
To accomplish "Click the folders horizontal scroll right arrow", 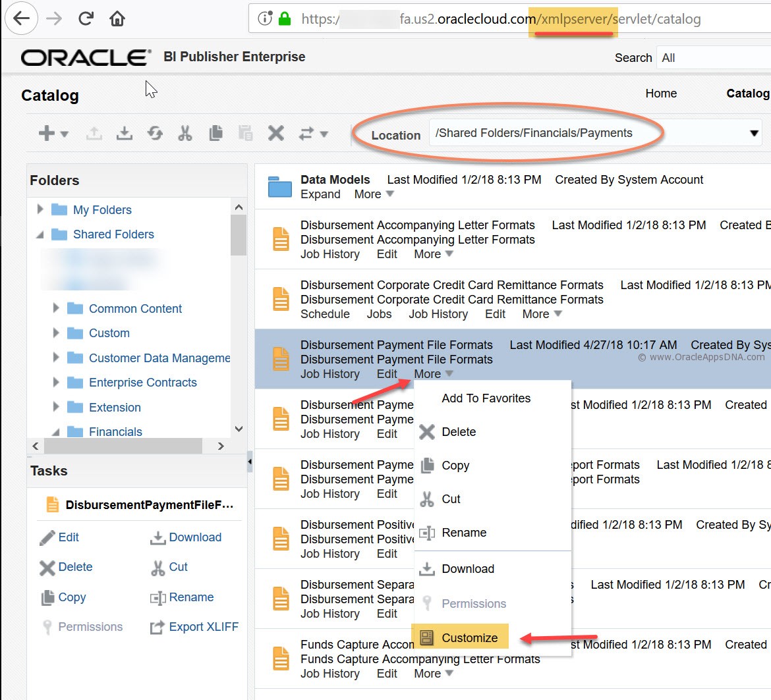I will (221, 446).
